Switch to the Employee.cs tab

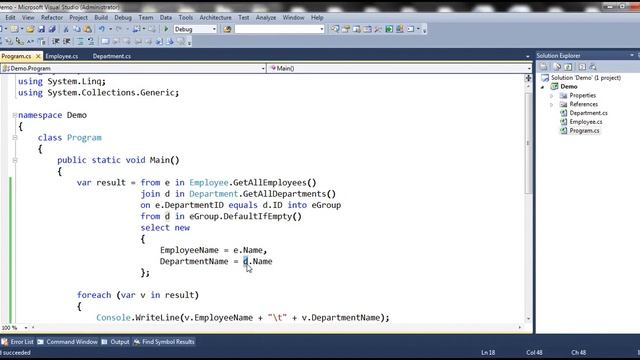point(62,56)
